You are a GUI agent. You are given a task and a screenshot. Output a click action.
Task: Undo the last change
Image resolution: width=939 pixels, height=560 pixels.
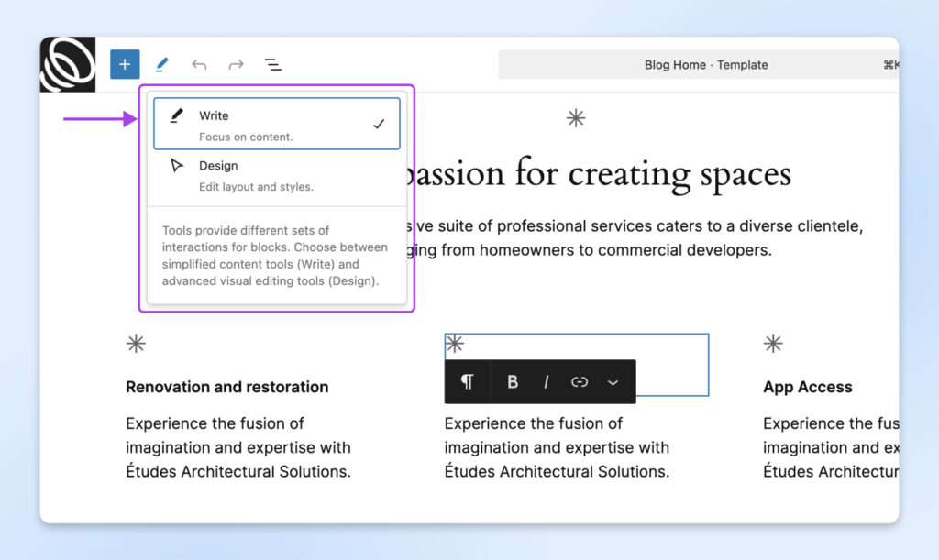pos(199,64)
